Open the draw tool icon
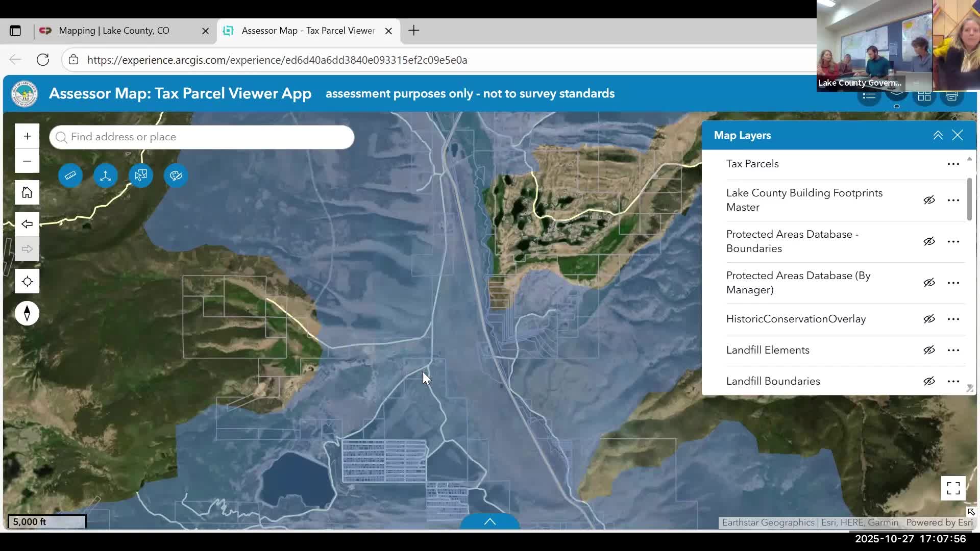 [176, 176]
